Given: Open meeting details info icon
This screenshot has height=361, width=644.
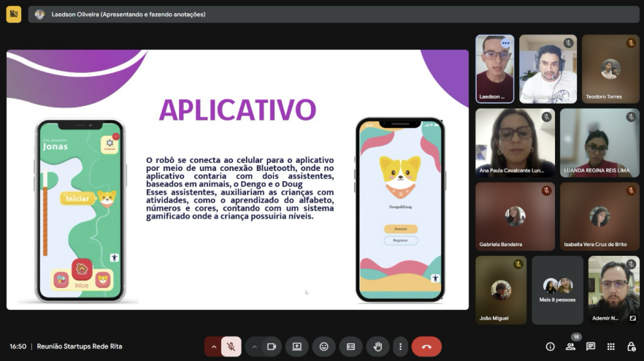Looking at the screenshot, I should 551,346.
